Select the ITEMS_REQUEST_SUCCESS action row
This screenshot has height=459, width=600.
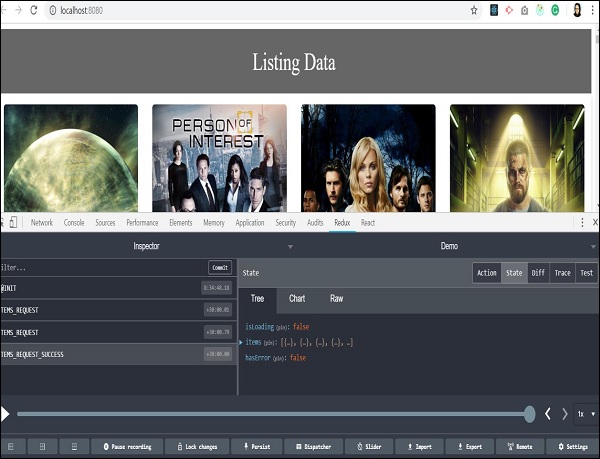119,354
